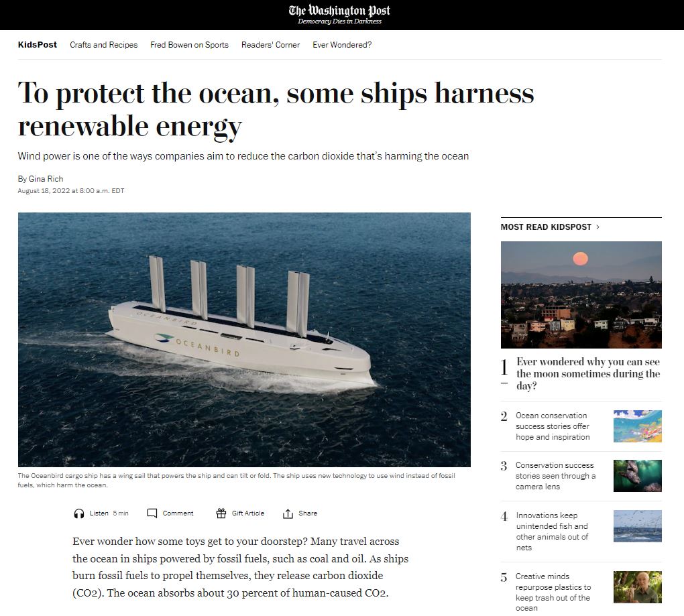This screenshot has width=684, height=616.
Task: Click the Share upload arrow icon
Action: (288, 513)
